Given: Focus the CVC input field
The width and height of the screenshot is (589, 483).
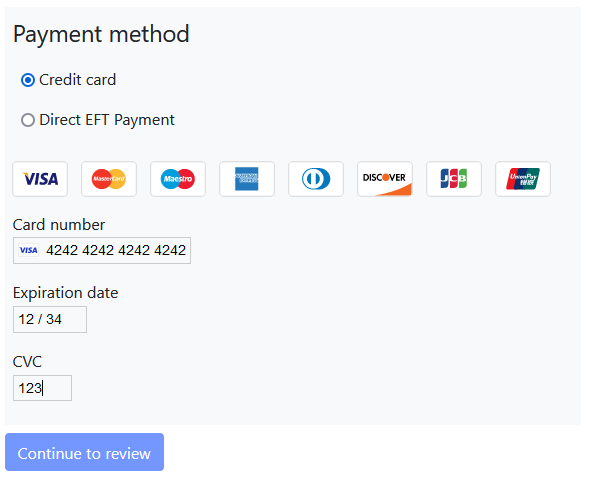Looking at the screenshot, I should coord(42,388).
